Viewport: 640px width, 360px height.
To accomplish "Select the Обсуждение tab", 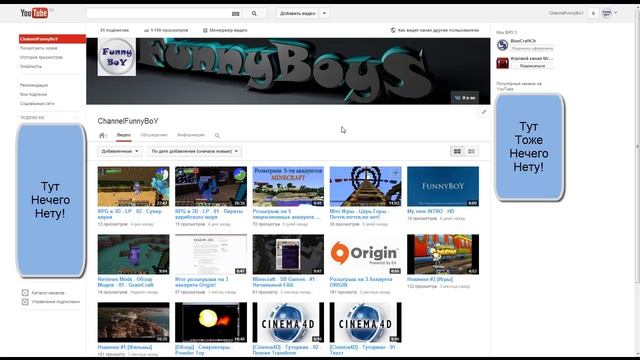I will [x=154, y=135].
